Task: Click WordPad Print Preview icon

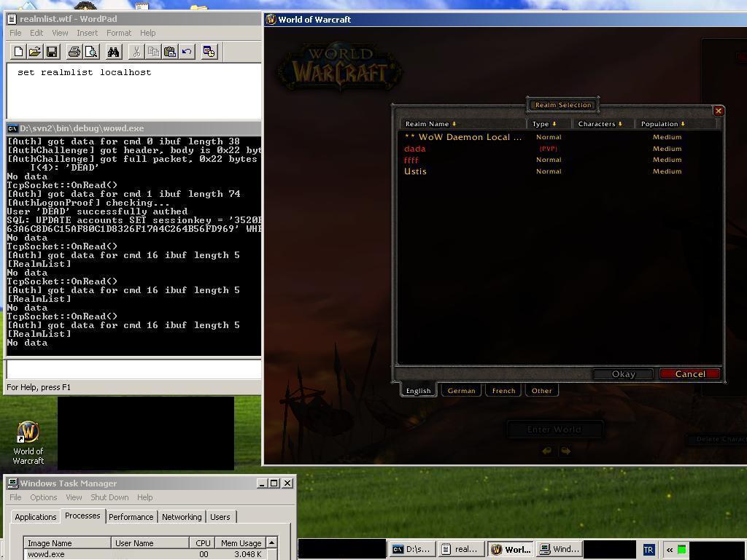Action: coord(91,52)
